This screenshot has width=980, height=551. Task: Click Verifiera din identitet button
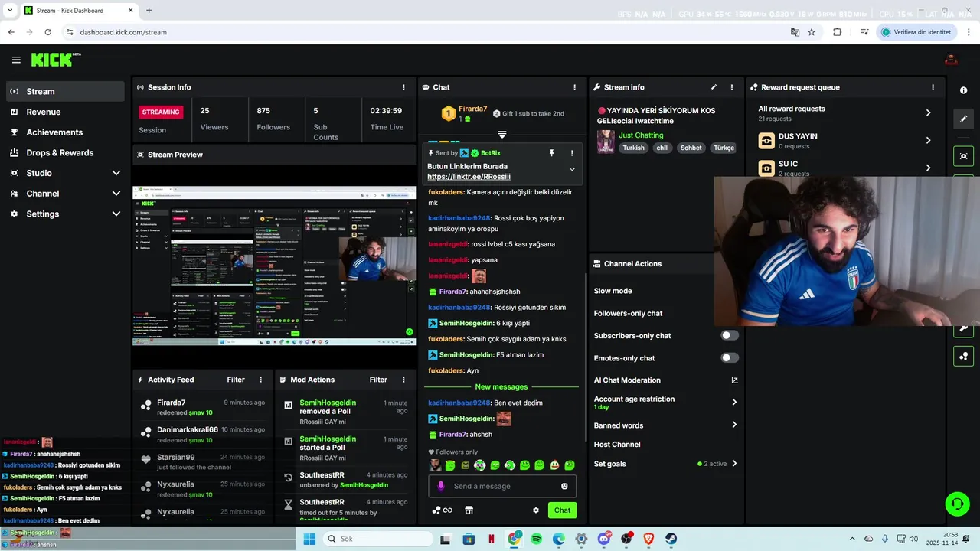pos(916,32)
